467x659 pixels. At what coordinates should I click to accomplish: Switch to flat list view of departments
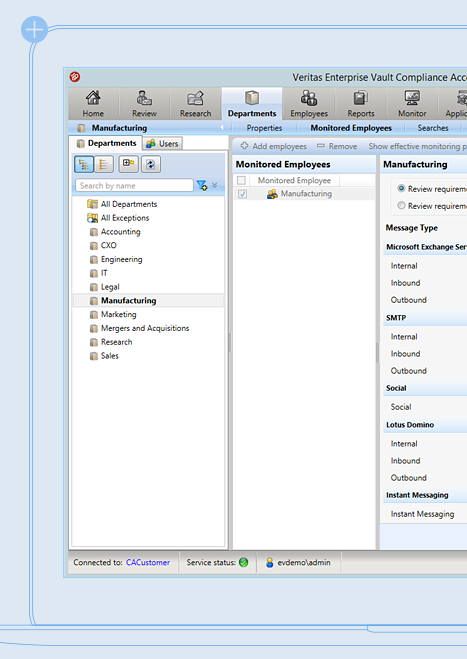click(104, 164)
